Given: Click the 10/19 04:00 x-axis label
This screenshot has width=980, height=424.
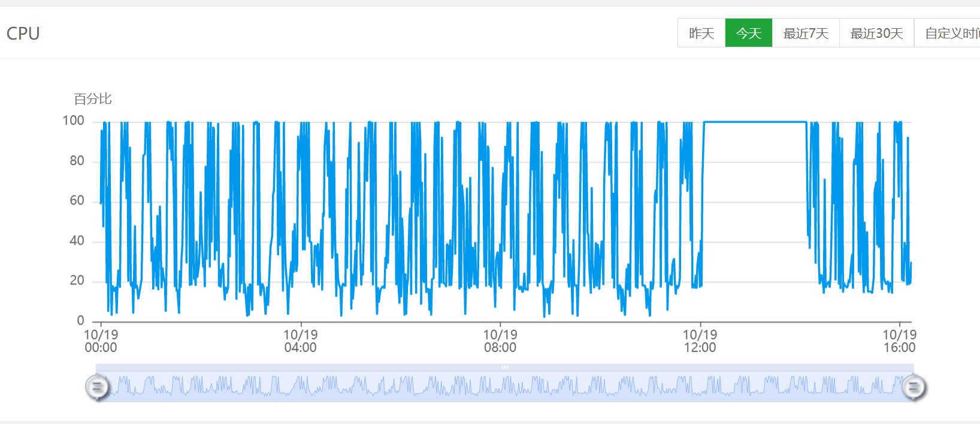Looking at the screenshot, I should click(x=300, y=341).
